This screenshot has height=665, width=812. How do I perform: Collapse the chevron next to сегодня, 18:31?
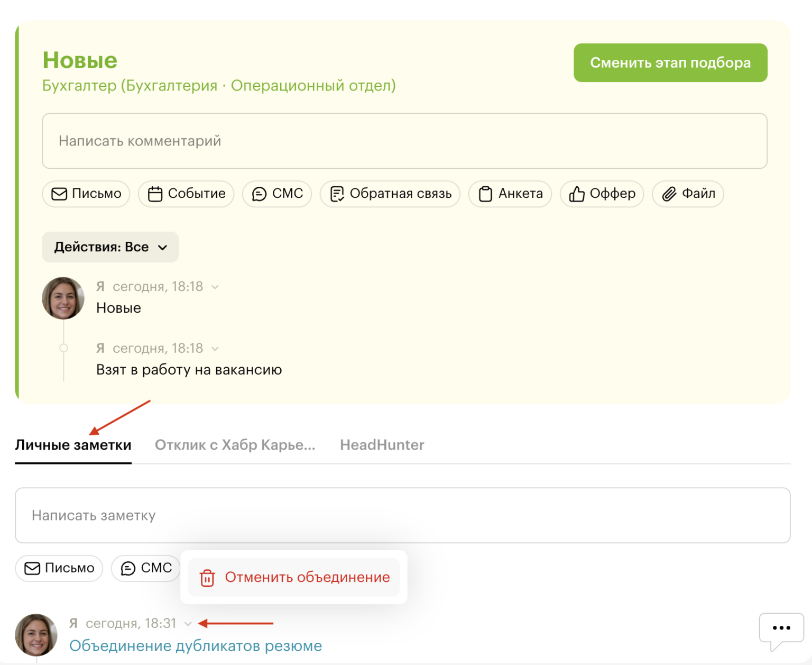(x=188, y=624)
